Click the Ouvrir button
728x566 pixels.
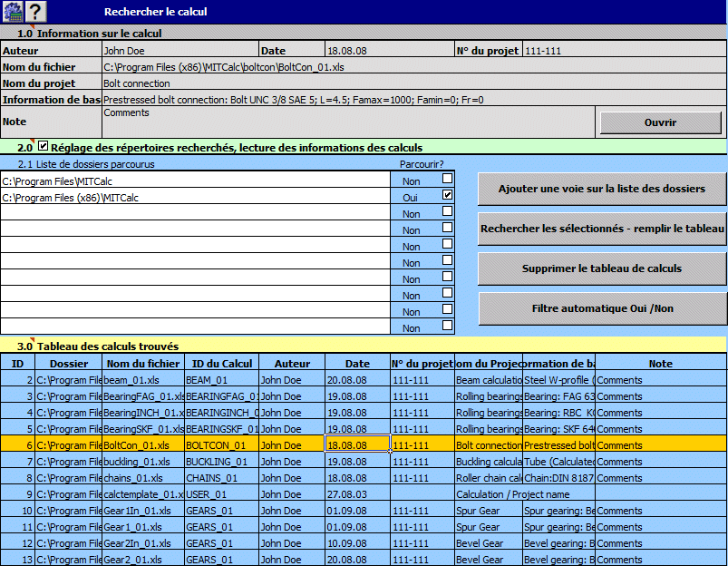(660, 122)
